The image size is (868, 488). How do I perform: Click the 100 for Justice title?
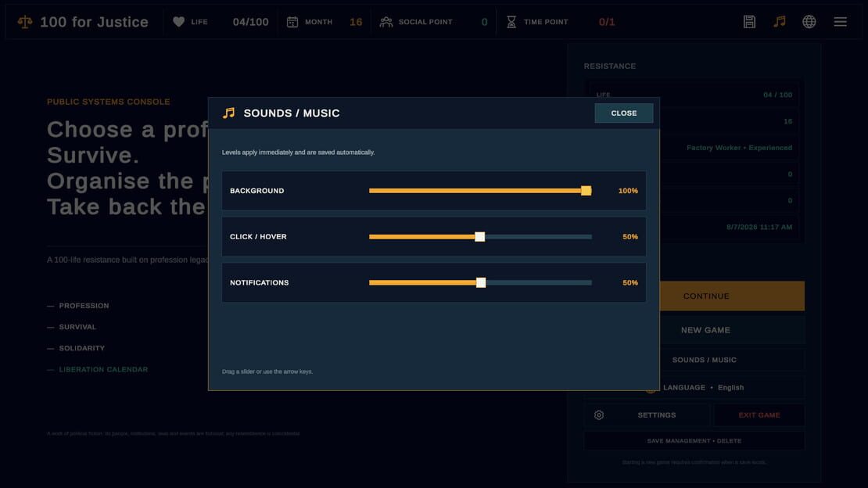[x=94, y=22]
